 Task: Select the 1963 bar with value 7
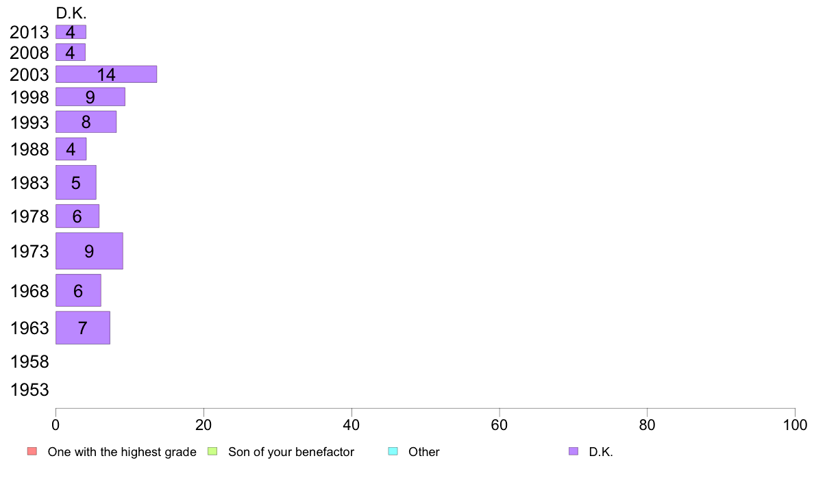point(83,328)
